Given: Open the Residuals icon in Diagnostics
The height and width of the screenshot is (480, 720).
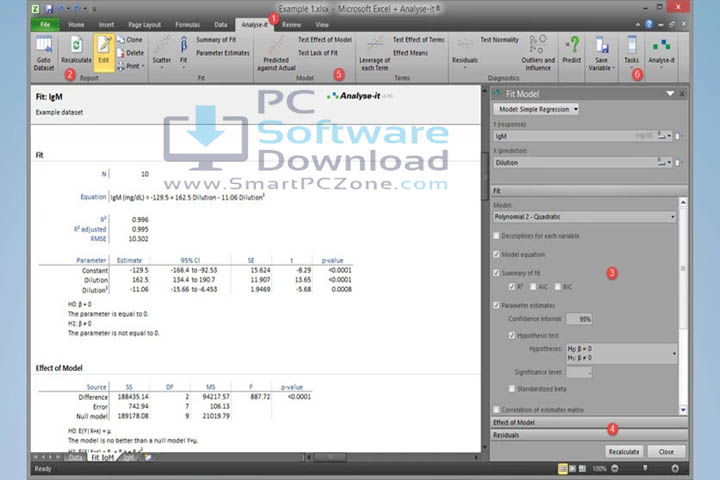Looking at the screenshot, I should pos(465,52).
